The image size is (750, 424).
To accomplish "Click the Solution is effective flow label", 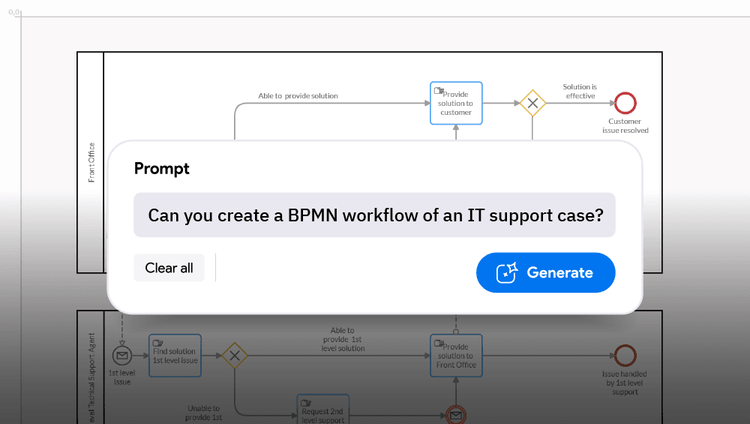I will pyautogui.click(x=579, y=91).
